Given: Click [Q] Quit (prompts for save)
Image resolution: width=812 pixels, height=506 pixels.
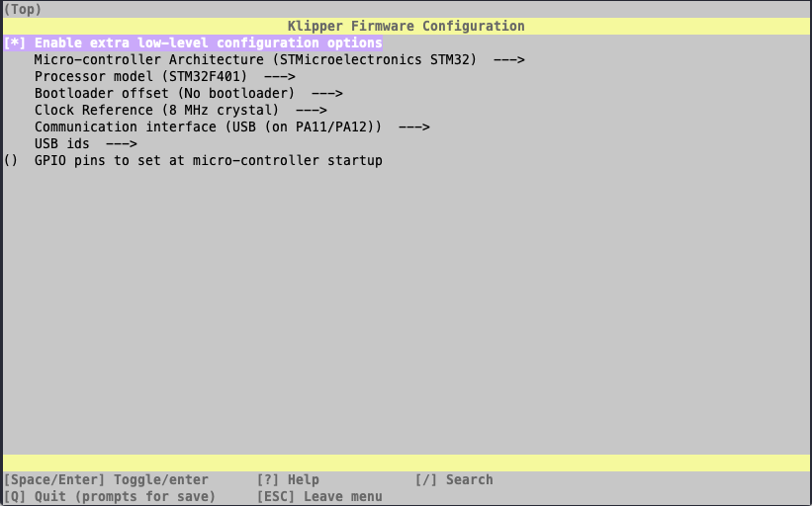Looking at the screenshot, I should point(109,497).
